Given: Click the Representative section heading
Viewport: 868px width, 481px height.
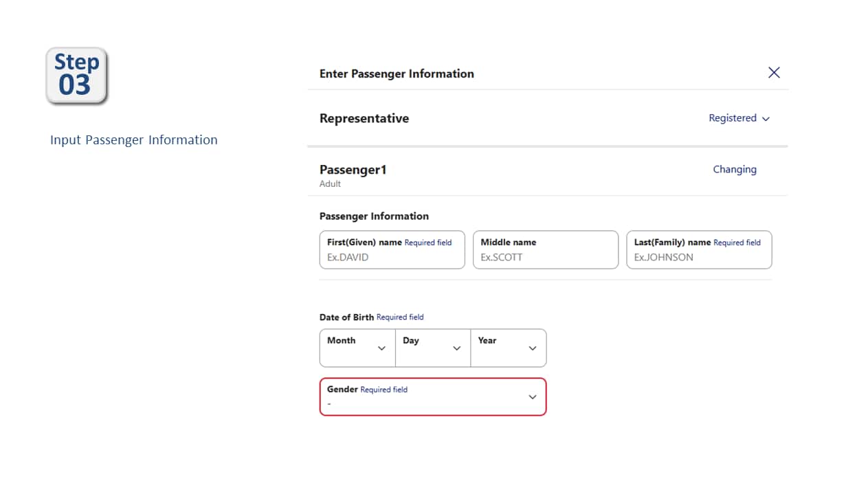Looking at the screenshot, I should coord(364,118).
